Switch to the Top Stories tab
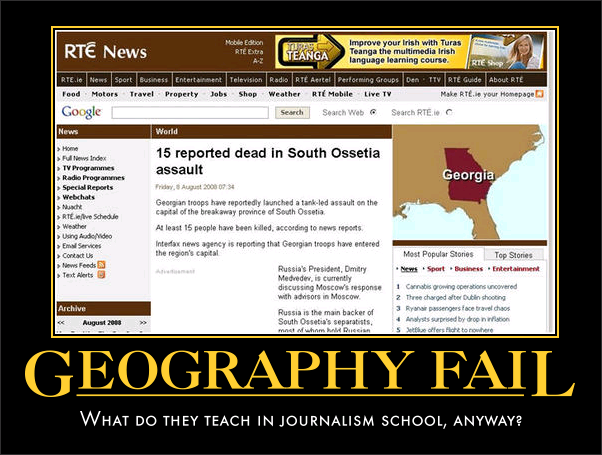This screenshot has width=602, height=455. (513, 255)
